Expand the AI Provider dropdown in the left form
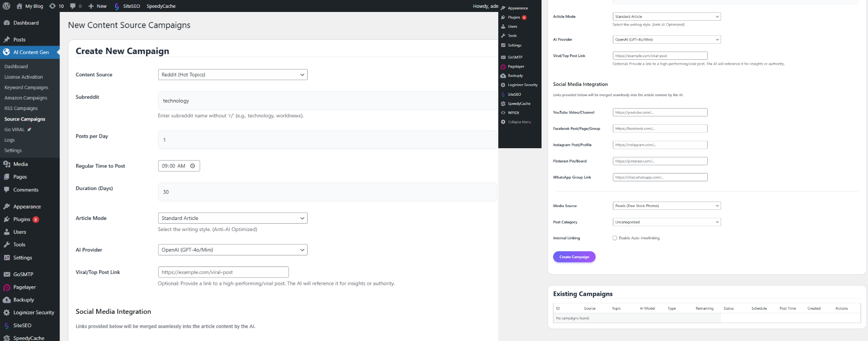868x341 pixels. (233, 250)
